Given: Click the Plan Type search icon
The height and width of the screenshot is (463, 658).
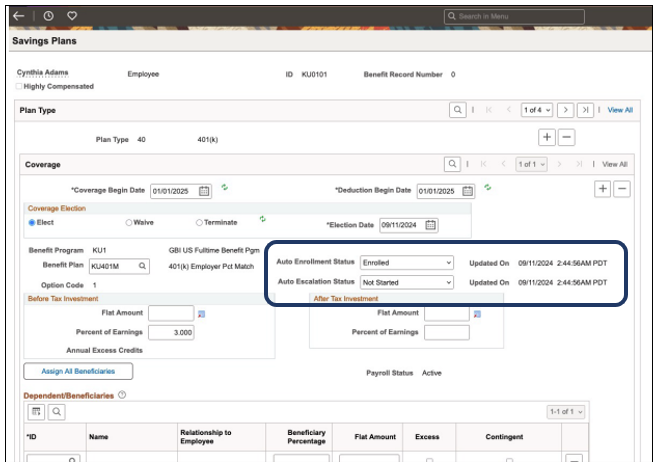Looking at the screenshot, I should click(x=456, y=110).
